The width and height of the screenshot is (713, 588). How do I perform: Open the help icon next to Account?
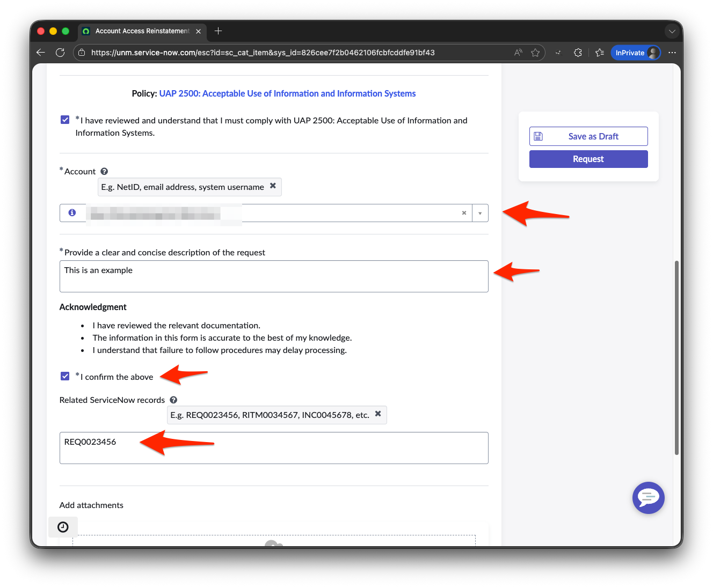click(x=104, y=171)
